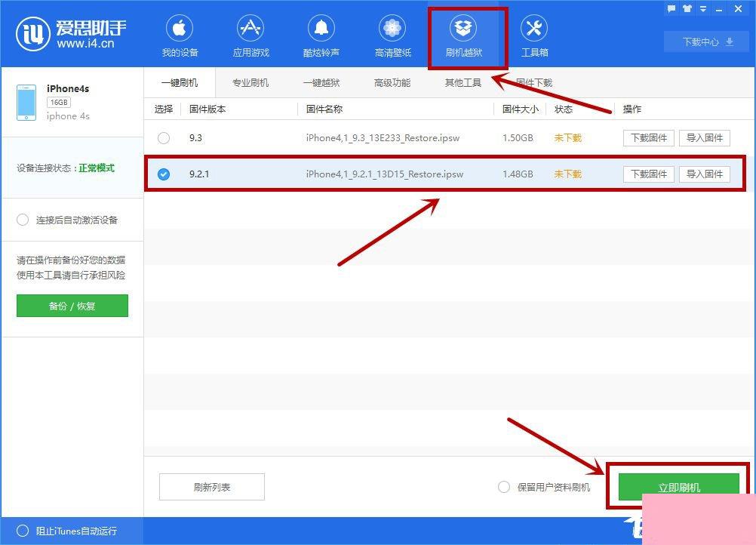Image resolution: width=756 pixels, height=545 pixels.
Task: Click the iPhone4s device thumbnail
Action: pyautogui.click(x=26, y=102)
